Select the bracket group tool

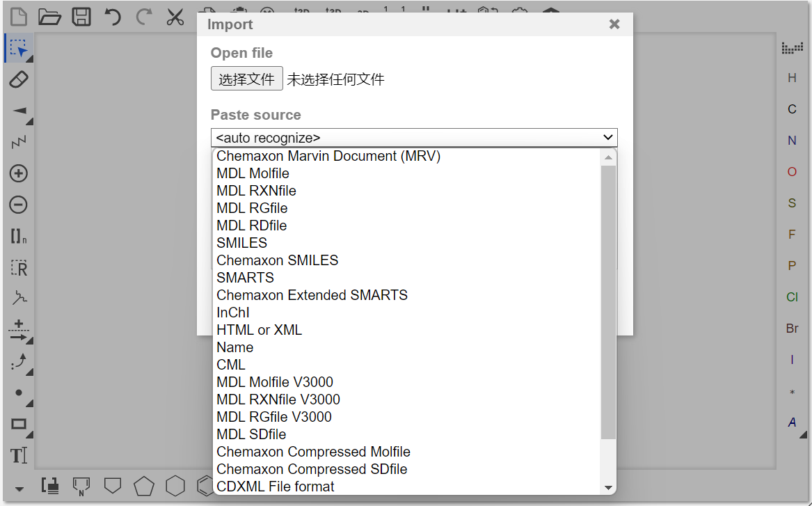19,237
